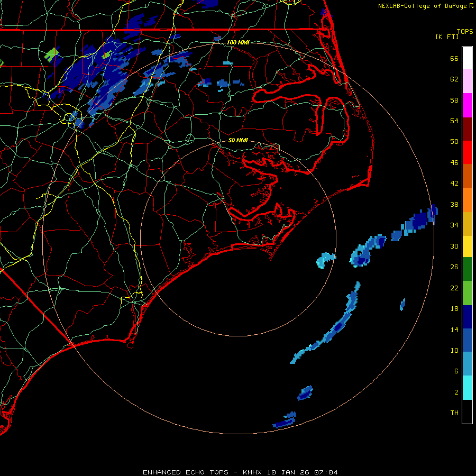Click the 'TH' legend scale label
Viewport: 476px width, 476px height.
454,413
